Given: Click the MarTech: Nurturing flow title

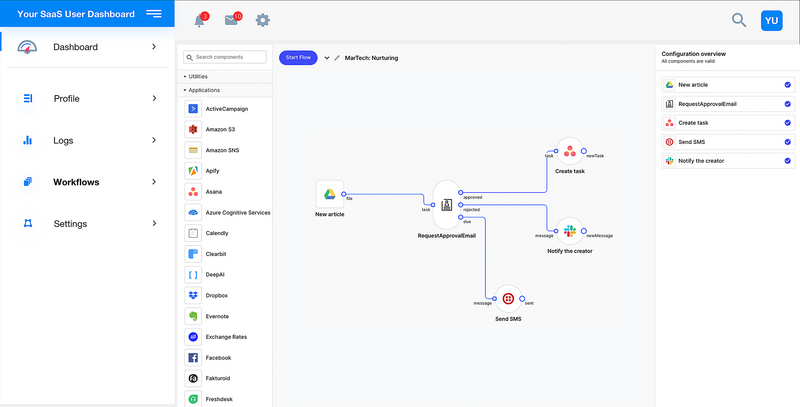Looking at the screenshot, I should click(x=371, y=58).
